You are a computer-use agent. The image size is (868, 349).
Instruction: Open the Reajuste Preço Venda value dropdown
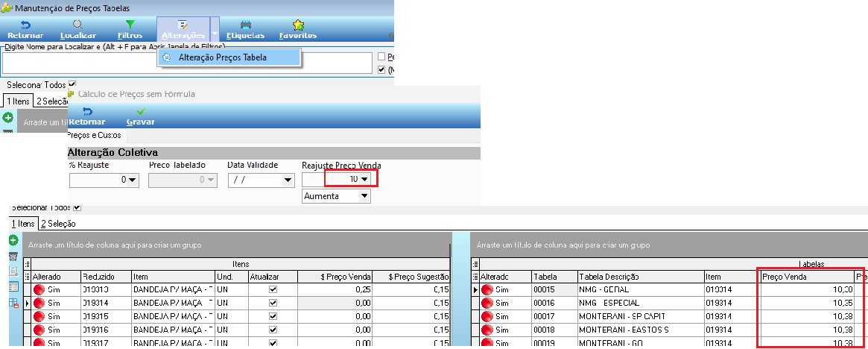point(365,179)
